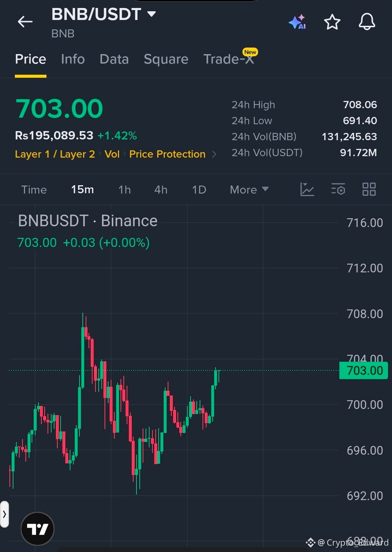Select the 1h interval

click(124, 190)
